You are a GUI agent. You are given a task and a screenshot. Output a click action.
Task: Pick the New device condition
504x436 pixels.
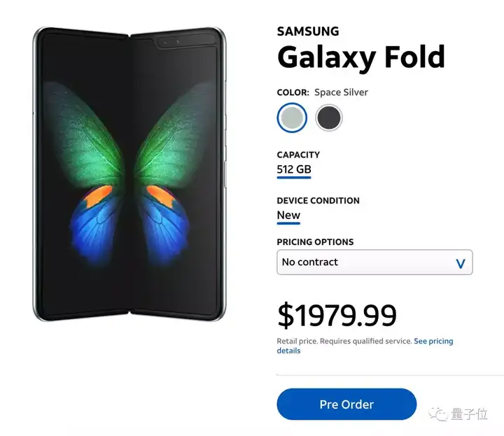pos(288,216)
